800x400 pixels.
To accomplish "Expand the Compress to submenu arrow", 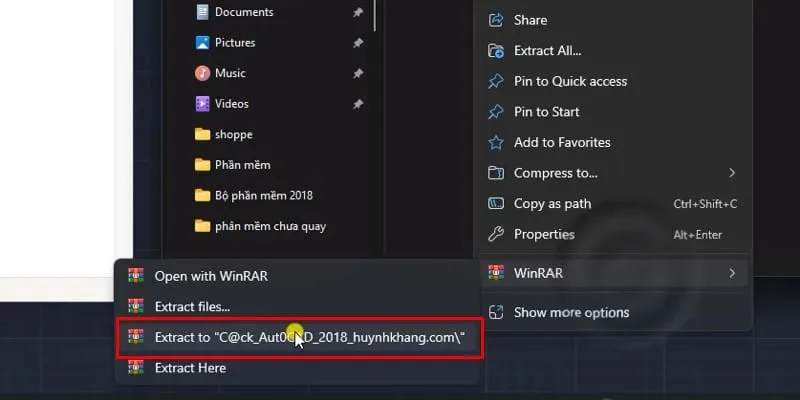I will (732, 173).
